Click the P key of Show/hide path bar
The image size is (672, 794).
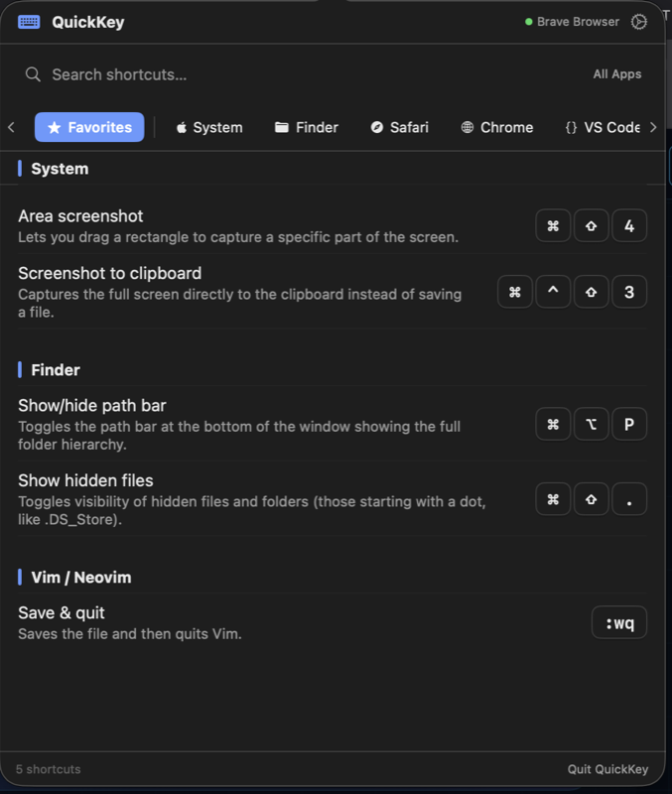click(x=629, y=424)
